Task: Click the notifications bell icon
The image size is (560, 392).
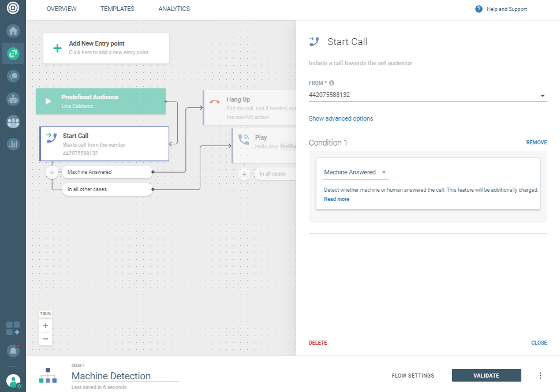Action: pos(13,350)
